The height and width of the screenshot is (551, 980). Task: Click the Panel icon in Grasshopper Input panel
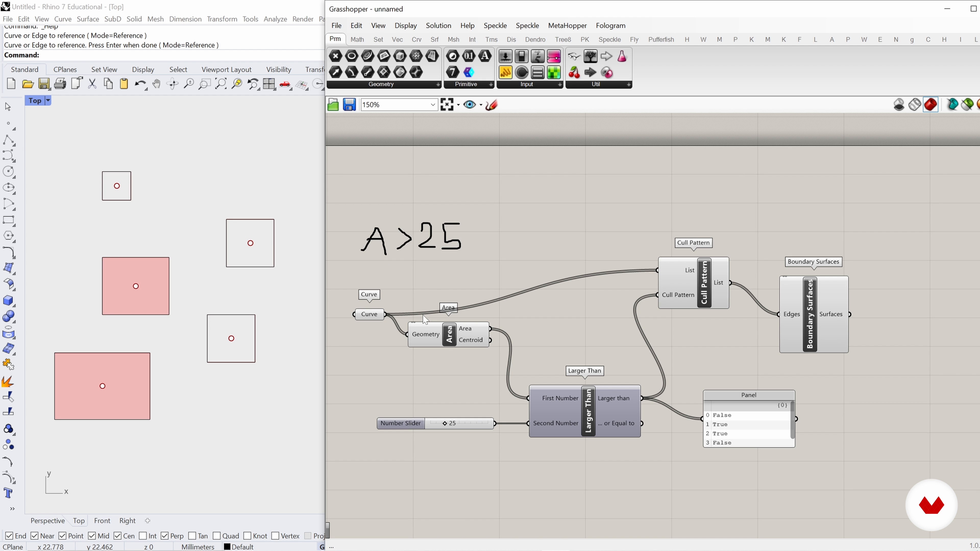pyautogui.click(x=506, y=72)
